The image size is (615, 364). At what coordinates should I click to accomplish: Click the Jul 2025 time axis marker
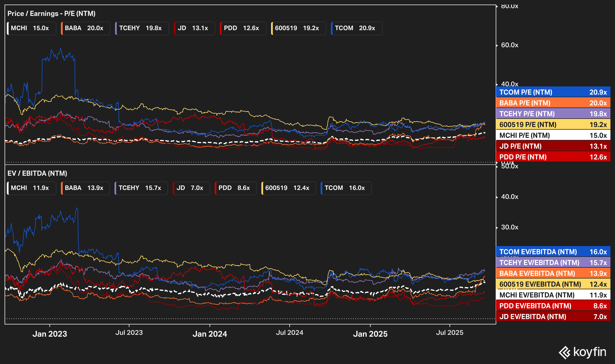(x=449, y=333)
